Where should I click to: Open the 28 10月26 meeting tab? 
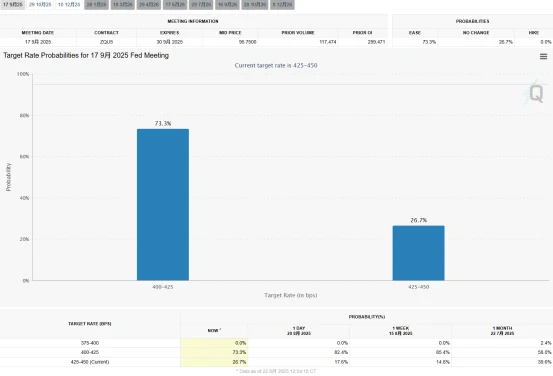255,5
